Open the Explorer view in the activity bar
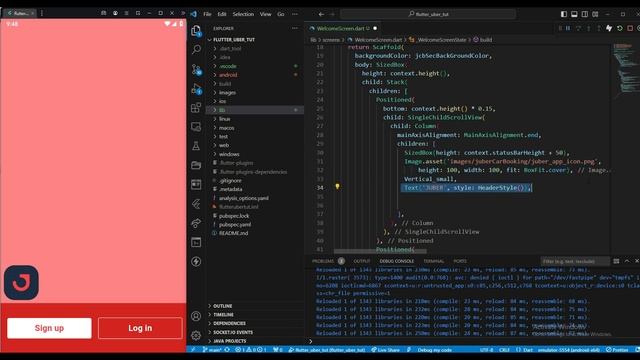Screen dimensions: 640x360 coord(196,31)
